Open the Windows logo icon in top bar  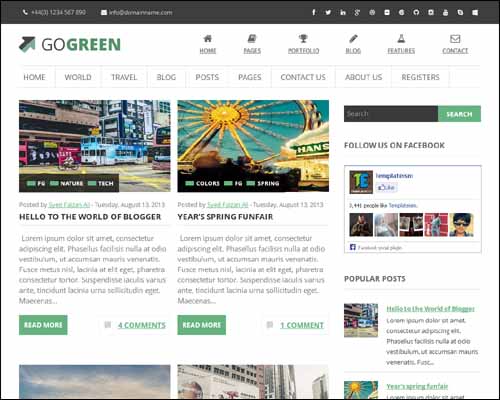click(x=475, y=12)
